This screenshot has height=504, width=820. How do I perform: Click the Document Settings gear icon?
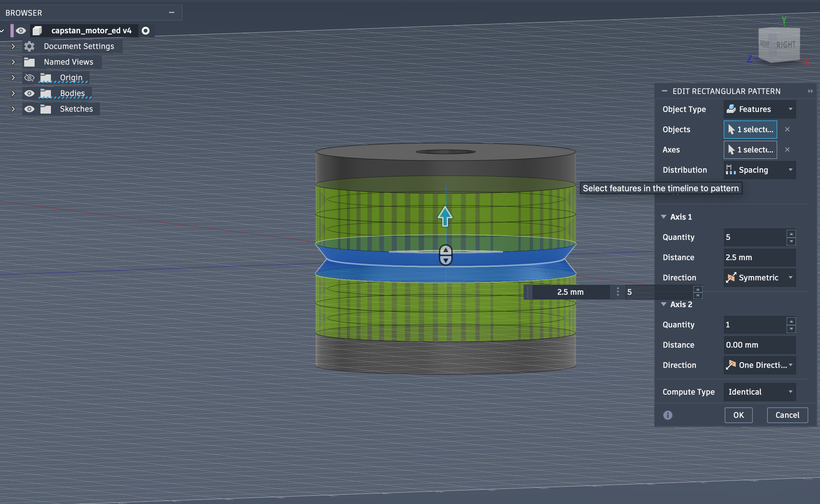(29, 46)
